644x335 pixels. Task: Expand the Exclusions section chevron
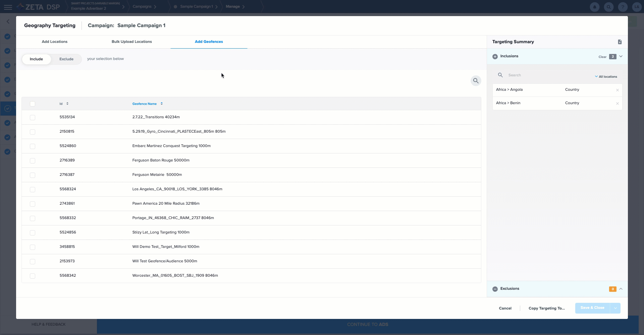pos(621,289)
